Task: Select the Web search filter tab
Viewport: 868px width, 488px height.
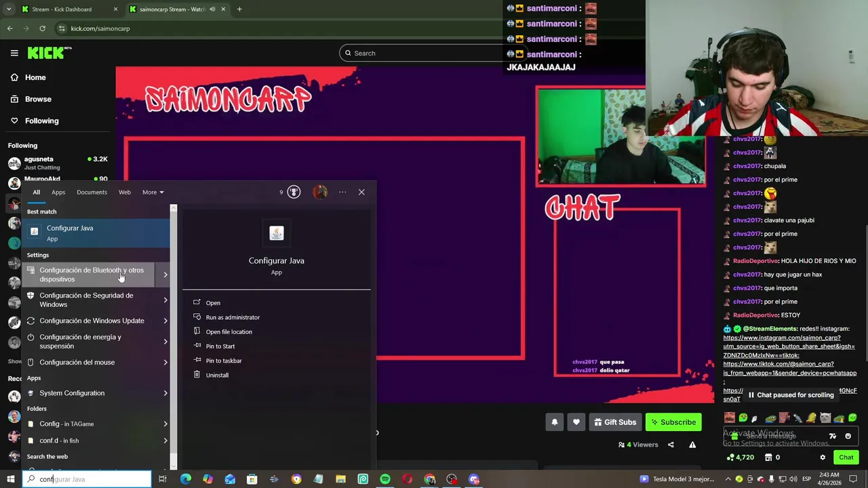Action: (125, 192)
